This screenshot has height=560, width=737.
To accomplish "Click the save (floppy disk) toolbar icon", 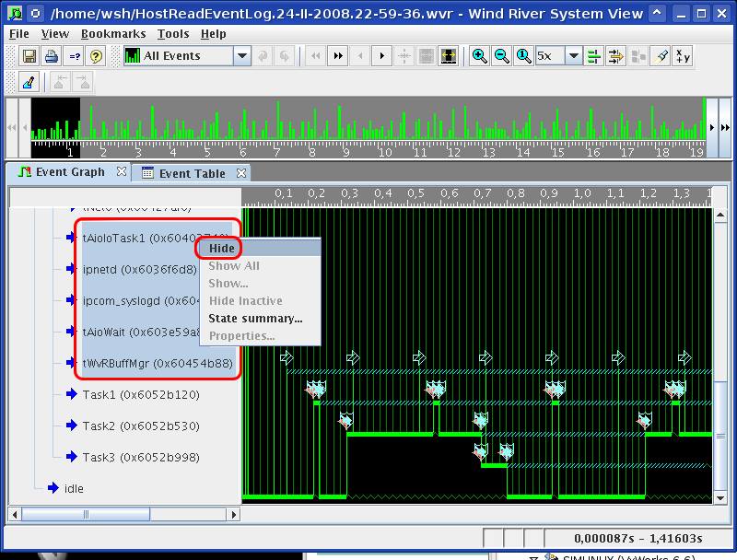I will click(x=29, y=56).
